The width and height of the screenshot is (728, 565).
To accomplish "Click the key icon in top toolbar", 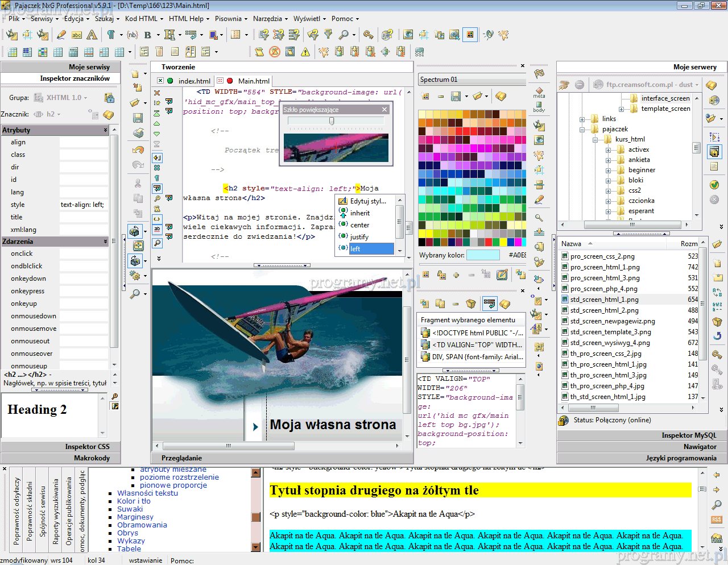I will pyautogui.click(x=369, y=35).
